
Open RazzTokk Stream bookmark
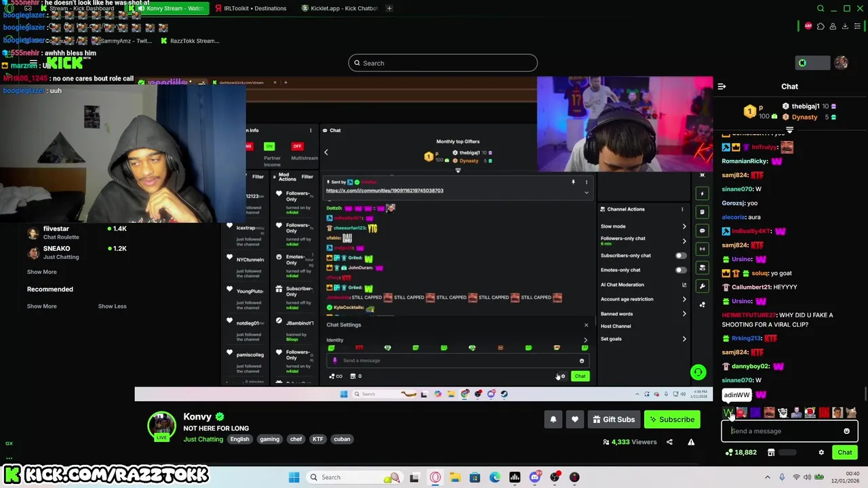pos(190,41)
